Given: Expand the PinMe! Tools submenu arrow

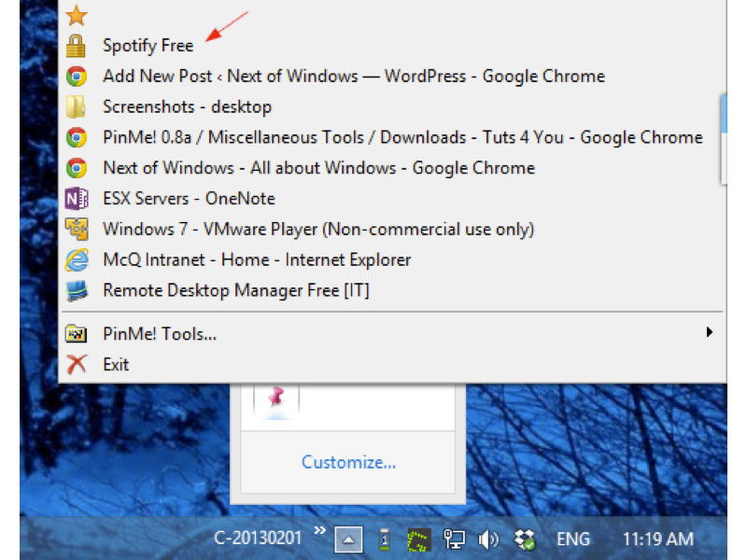Looking at the screenshot, I should (710, 332).
